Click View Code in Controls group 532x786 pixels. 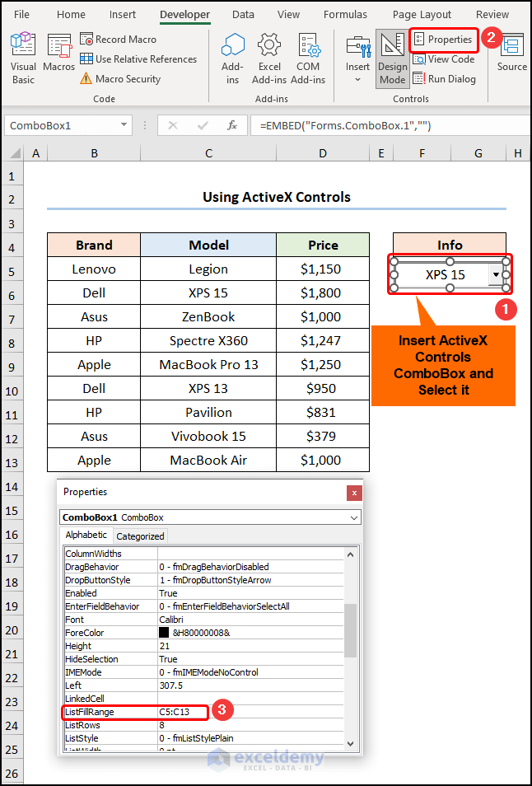pos(443,59)
